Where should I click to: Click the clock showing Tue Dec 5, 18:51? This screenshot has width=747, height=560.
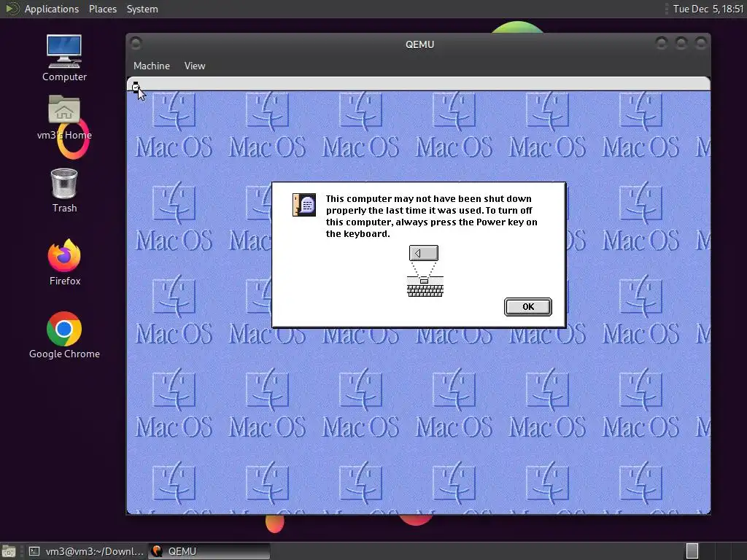708,9
